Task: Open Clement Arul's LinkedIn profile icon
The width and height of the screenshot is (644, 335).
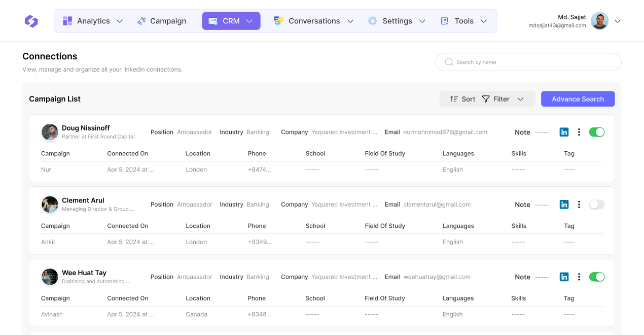Action: click(x=564, y=205)
